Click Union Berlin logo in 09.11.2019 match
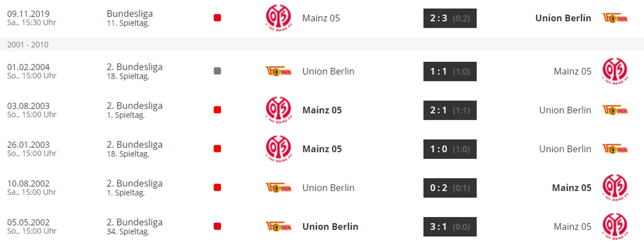The height and width of the screenshot is (243, 644). [x=615, y=18]
